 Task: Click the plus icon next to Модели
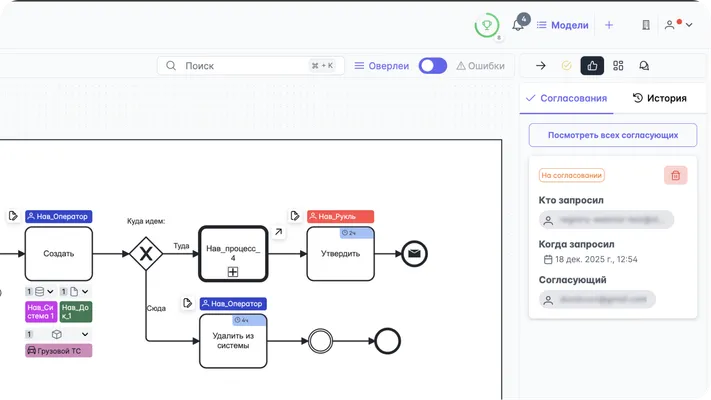coord(609,25)
